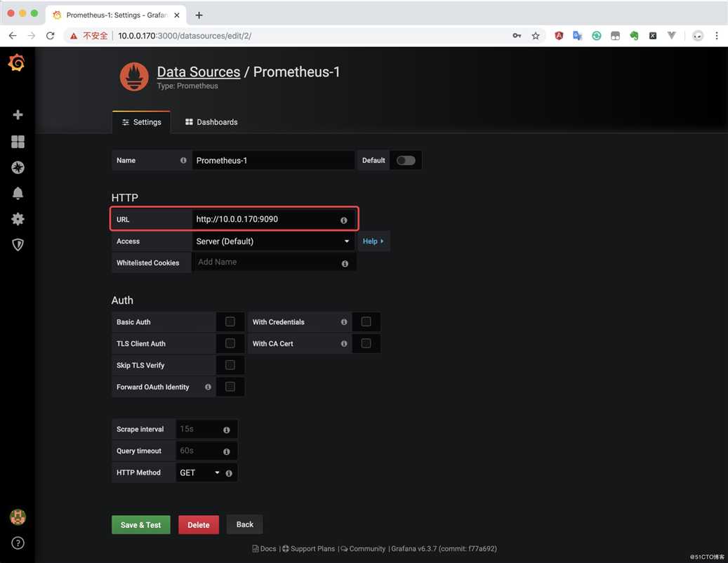
Task: Click the Save & Test button
Action: 140,525
